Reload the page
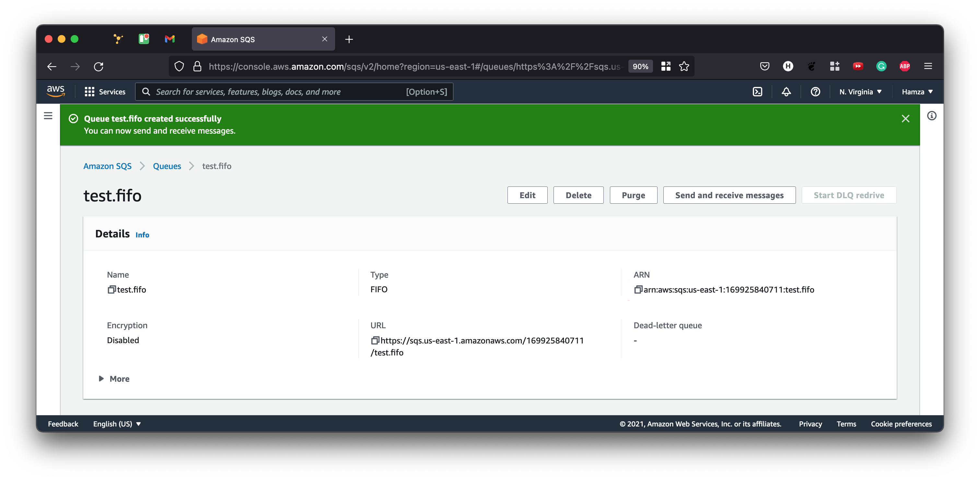Viewport: 980px width, 480px height. [x=99, y=66]
